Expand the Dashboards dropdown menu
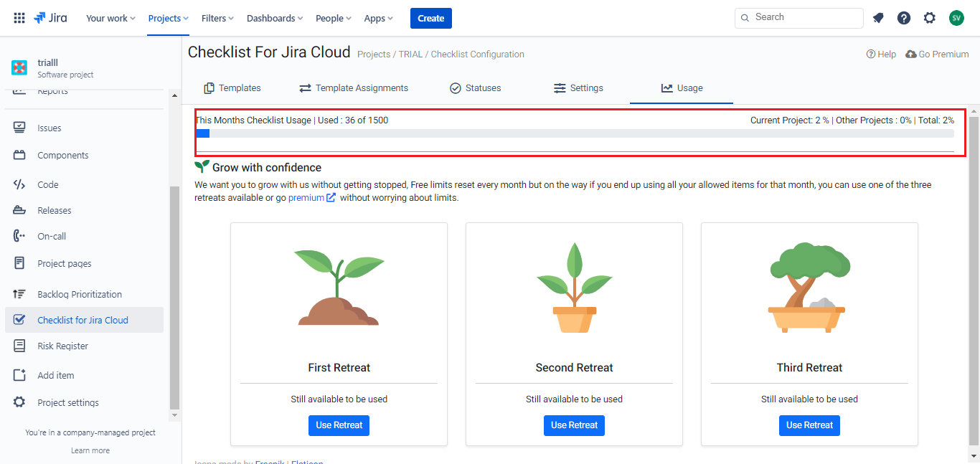Screen dimensions: 980x464 click(275, 18)
